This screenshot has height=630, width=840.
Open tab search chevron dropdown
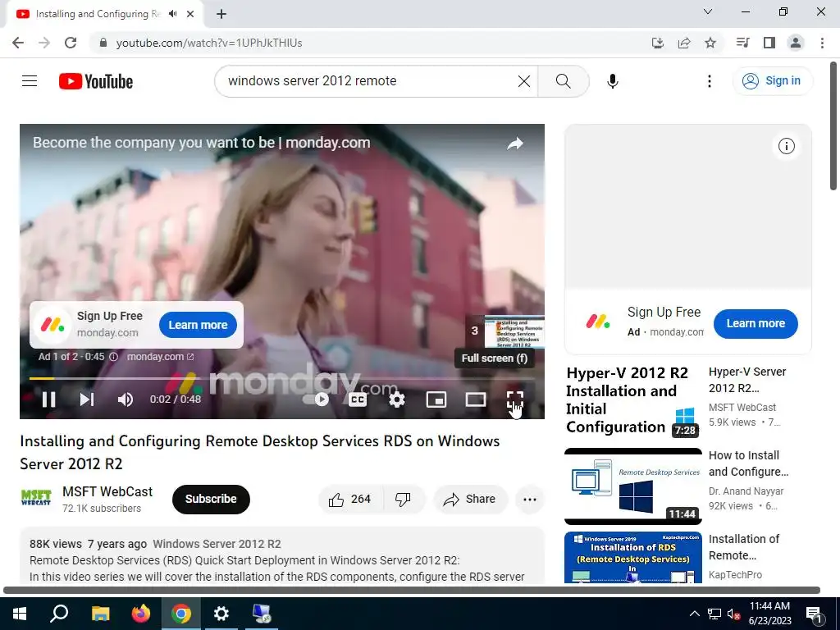pos(708,11)
